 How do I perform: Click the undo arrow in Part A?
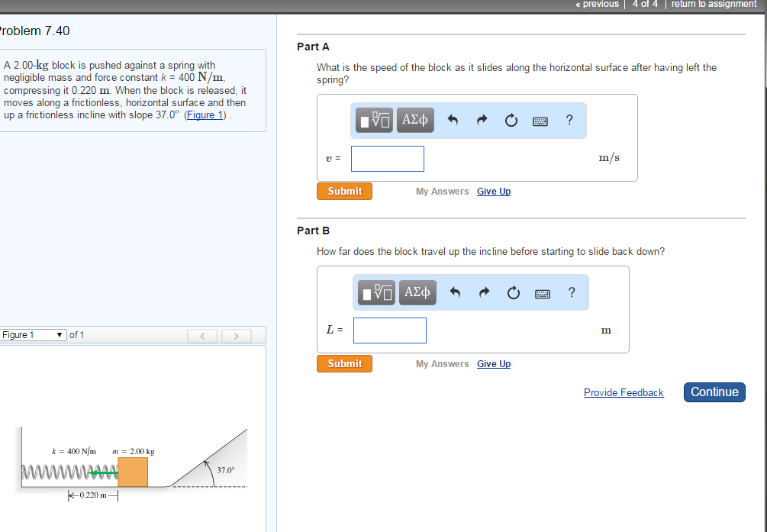pyautogui.click(x=453, y=120)
